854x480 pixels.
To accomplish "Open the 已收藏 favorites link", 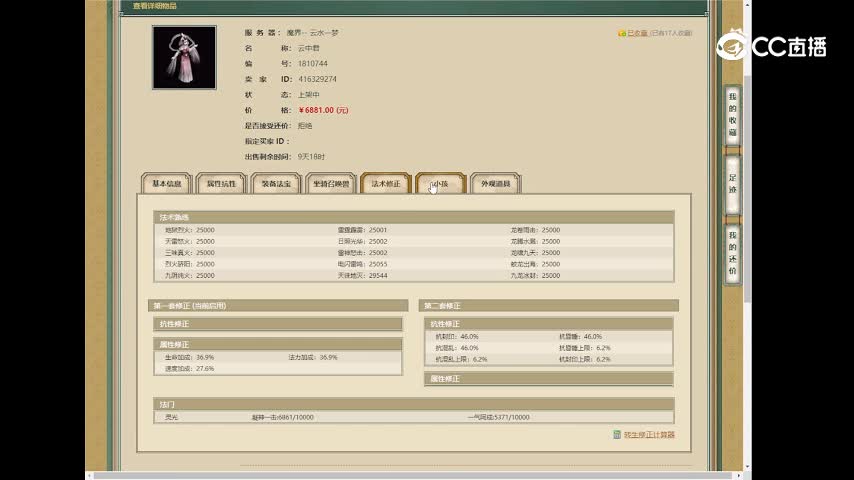I will click(637, 33).
